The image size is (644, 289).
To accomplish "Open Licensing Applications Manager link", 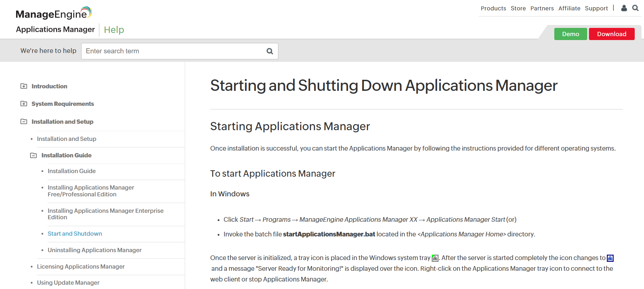I will (81, 266).
